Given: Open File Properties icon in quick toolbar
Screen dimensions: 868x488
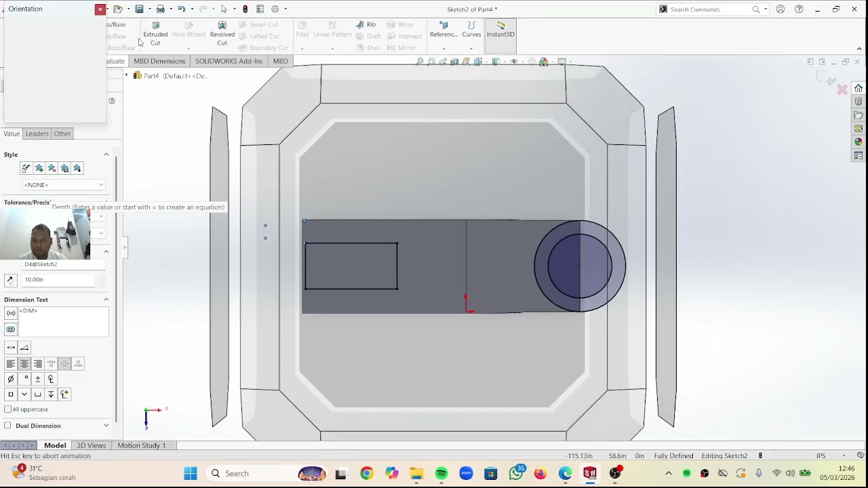Looking at the screenshot, I should 260,9.
